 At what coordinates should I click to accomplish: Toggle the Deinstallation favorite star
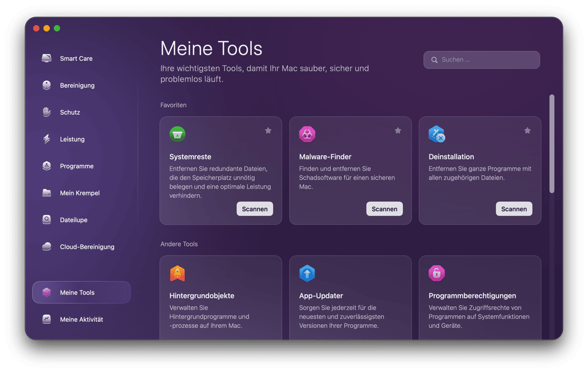527,131
